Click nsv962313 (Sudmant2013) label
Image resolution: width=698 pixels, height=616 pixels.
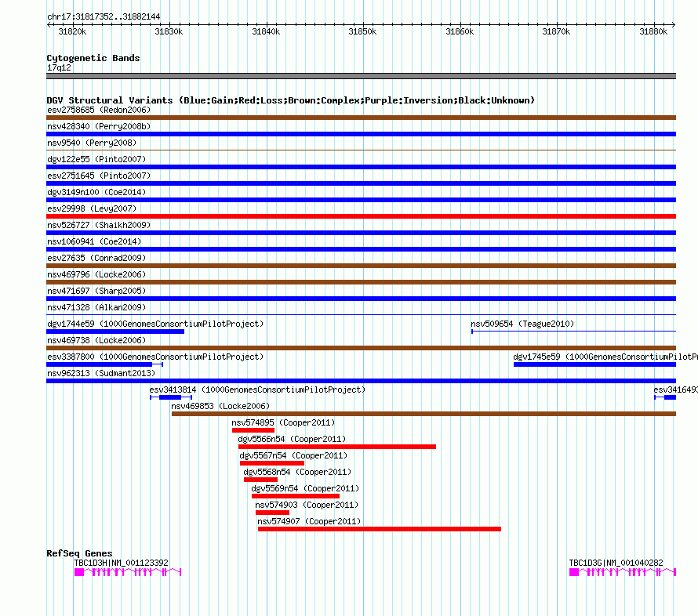pyautogui.click(x=101, y=373)
